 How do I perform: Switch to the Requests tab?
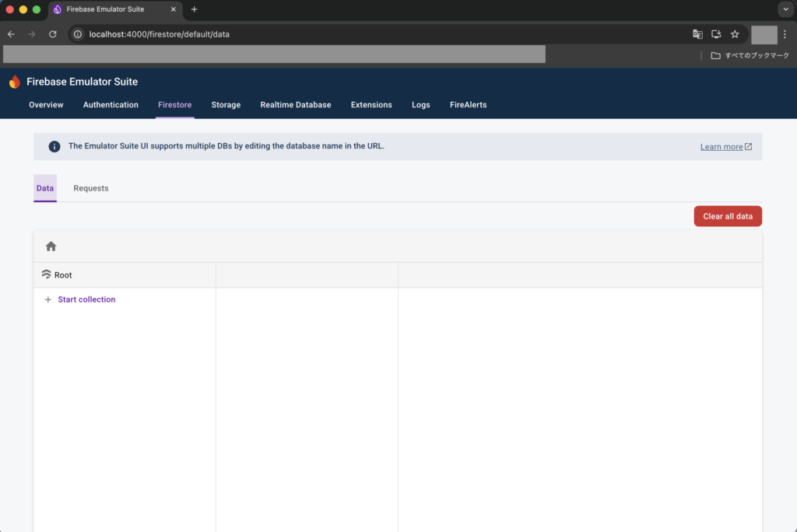click(91, 188)
